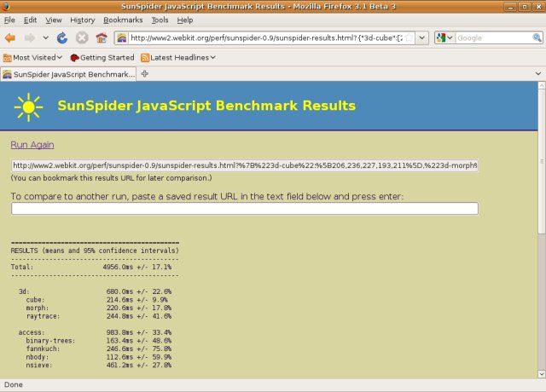This screenshot has height=392, width=546.
Task: Click the 'binary-trees:' result row
Action: (99, 341)
